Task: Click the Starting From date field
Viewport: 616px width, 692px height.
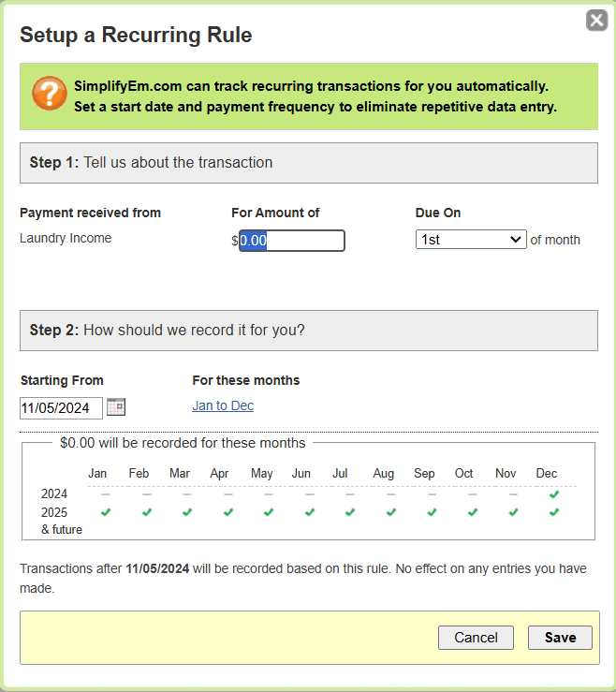Action: point(61,407)
